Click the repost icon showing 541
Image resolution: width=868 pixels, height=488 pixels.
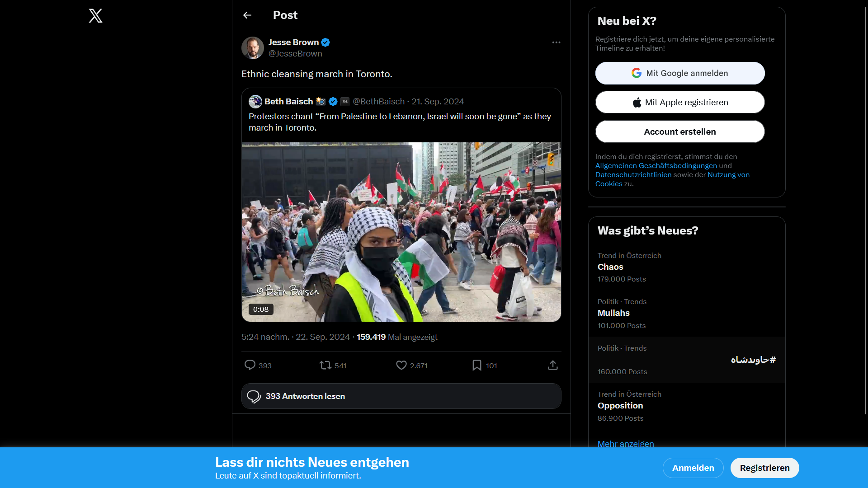[x=325, y=365]
